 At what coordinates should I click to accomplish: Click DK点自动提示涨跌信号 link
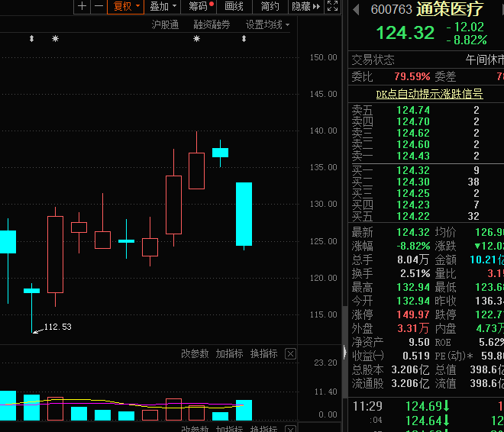[429, 94]
